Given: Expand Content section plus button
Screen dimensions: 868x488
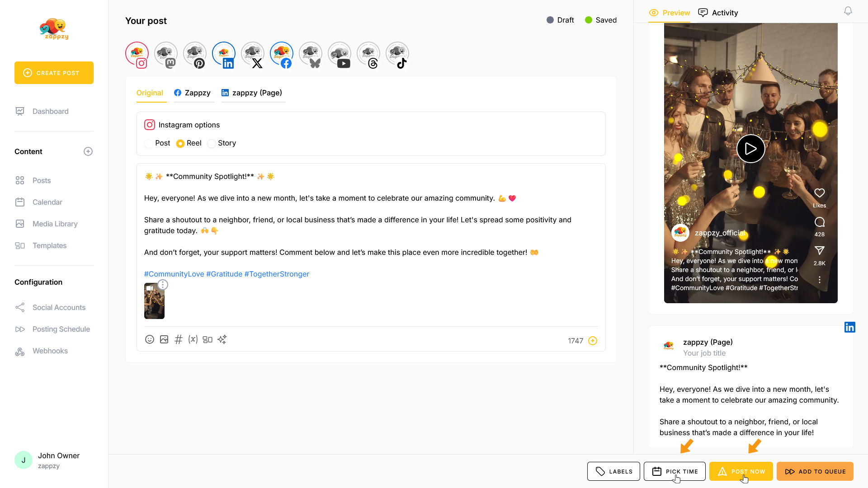Looking at the screenshot, I should tap(88, 151).
